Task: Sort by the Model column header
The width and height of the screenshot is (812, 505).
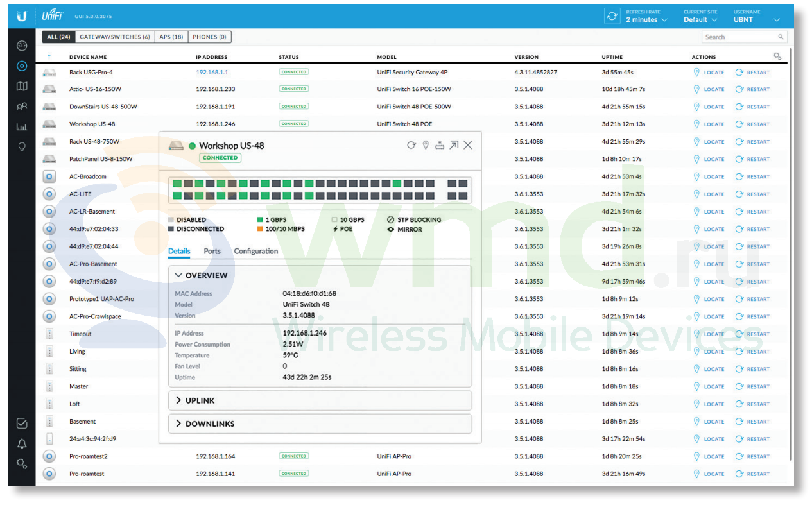Action: pos(386,57)
